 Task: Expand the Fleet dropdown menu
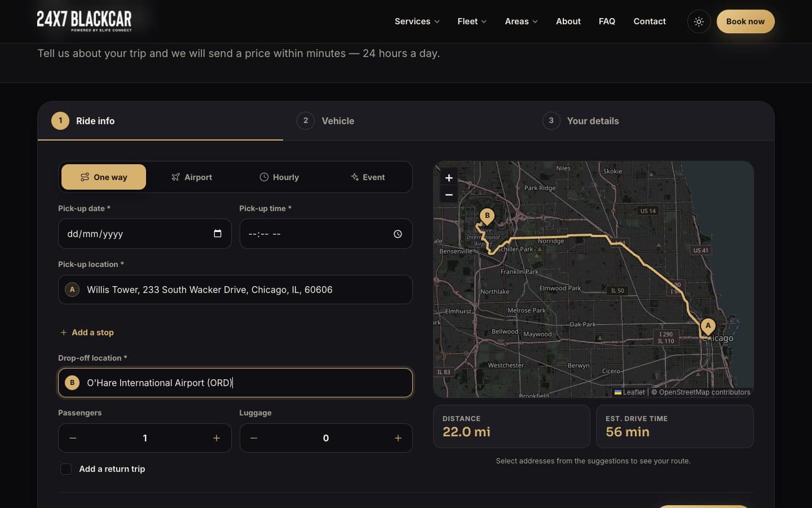(472, 21)
